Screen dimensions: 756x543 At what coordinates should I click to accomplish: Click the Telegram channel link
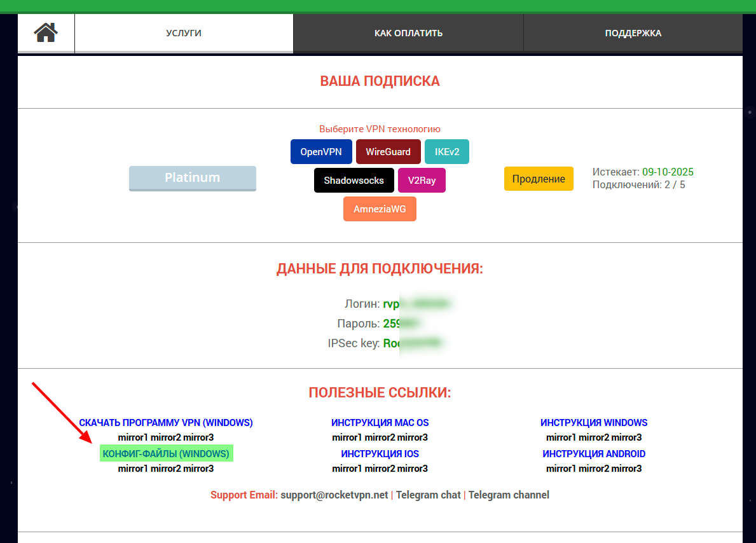click(x=509, y=495)
